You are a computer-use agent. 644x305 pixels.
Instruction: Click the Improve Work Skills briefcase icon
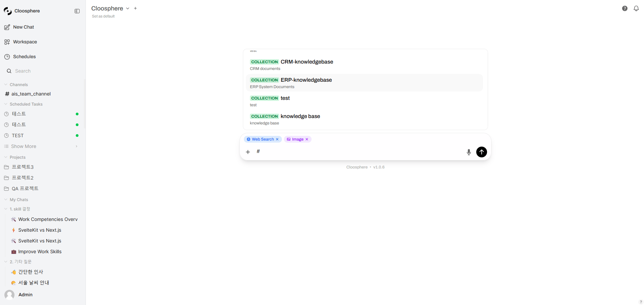click(13, 252)
